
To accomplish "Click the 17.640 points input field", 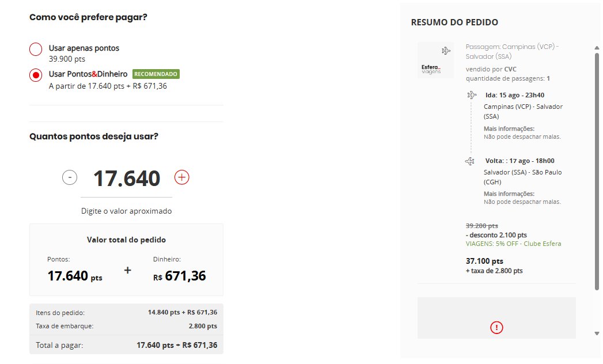I will tap(127, 179).
